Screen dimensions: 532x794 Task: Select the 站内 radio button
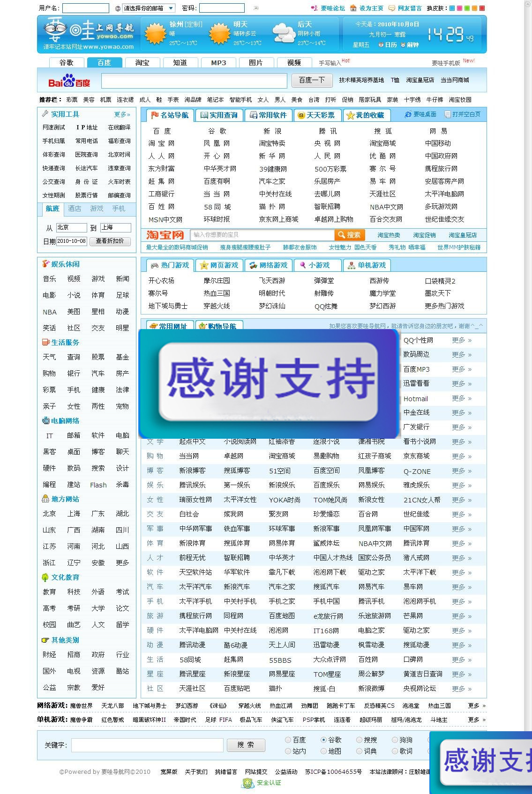pos(288,751)
